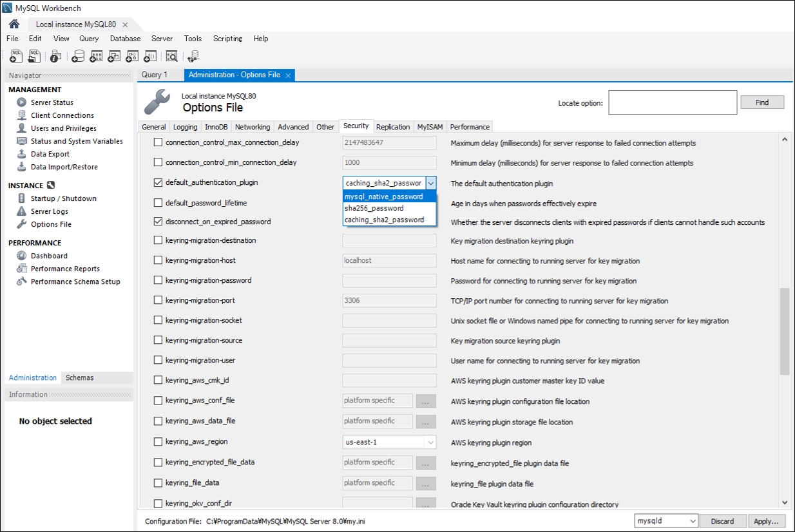The image size is (795, 532).
Task: Enable default_password_lifetime checkbox
Action: point(158,203)
